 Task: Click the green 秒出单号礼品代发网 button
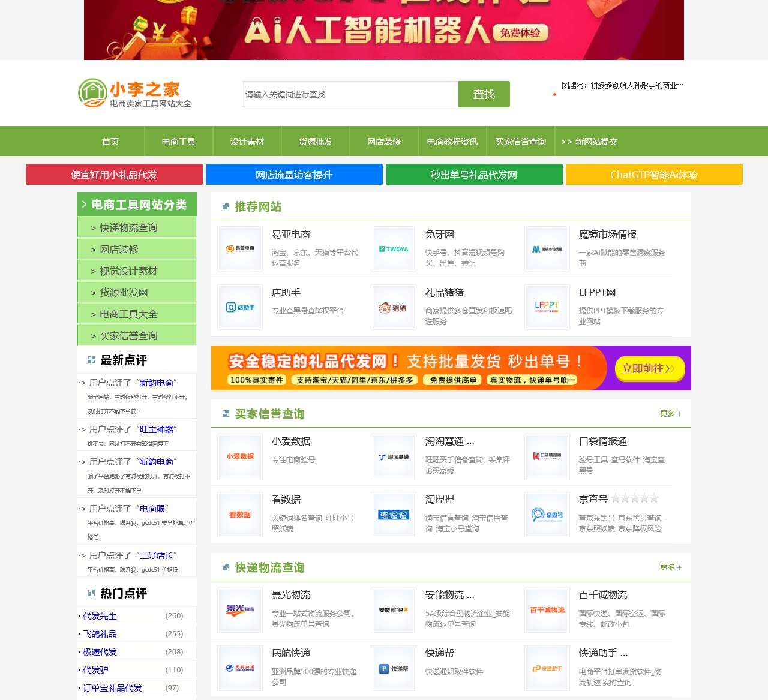pos(474,175)
